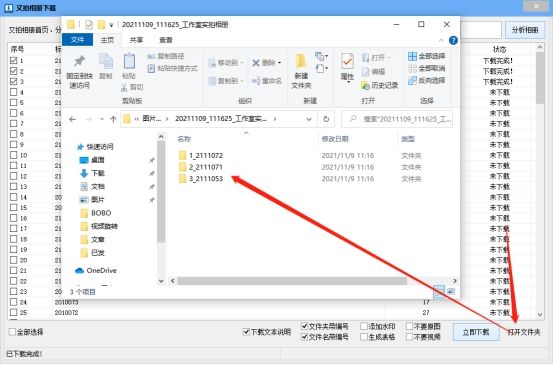Switch to the Home ribbon tab
This screenshot has width=553, height=365.
[x=107, y=40]
